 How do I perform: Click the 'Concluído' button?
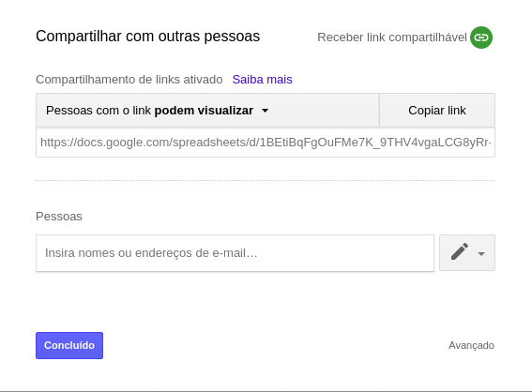[x=69, y=345]
